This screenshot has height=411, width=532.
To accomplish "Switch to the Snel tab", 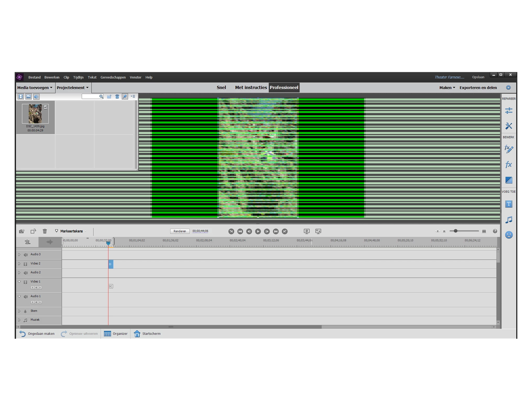I will pos(221,87).
